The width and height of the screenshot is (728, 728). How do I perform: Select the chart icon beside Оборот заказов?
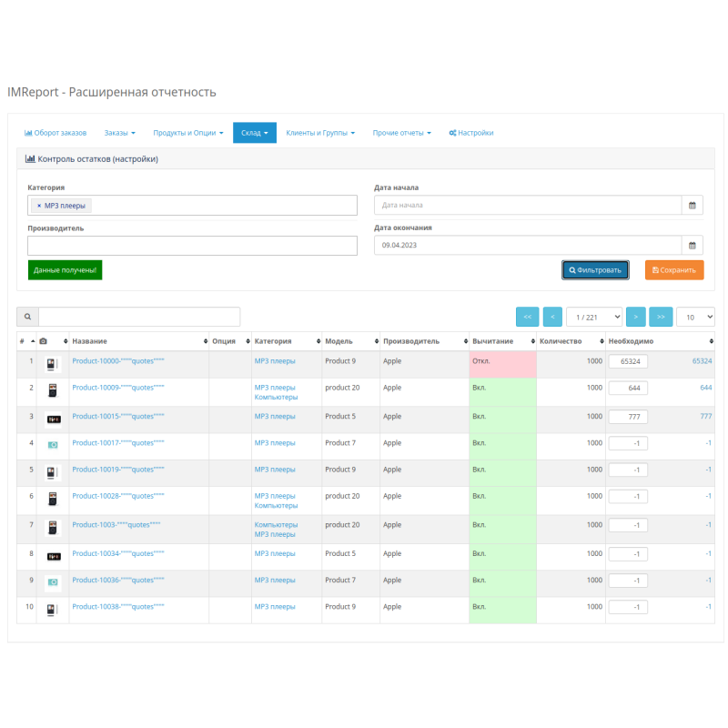pos(28,133)
